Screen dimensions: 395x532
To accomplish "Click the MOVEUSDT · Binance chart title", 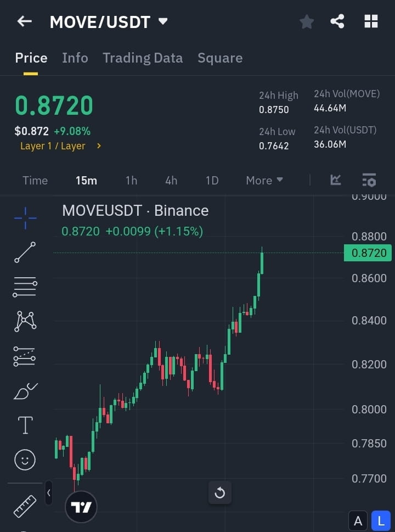I will (136, 211).
